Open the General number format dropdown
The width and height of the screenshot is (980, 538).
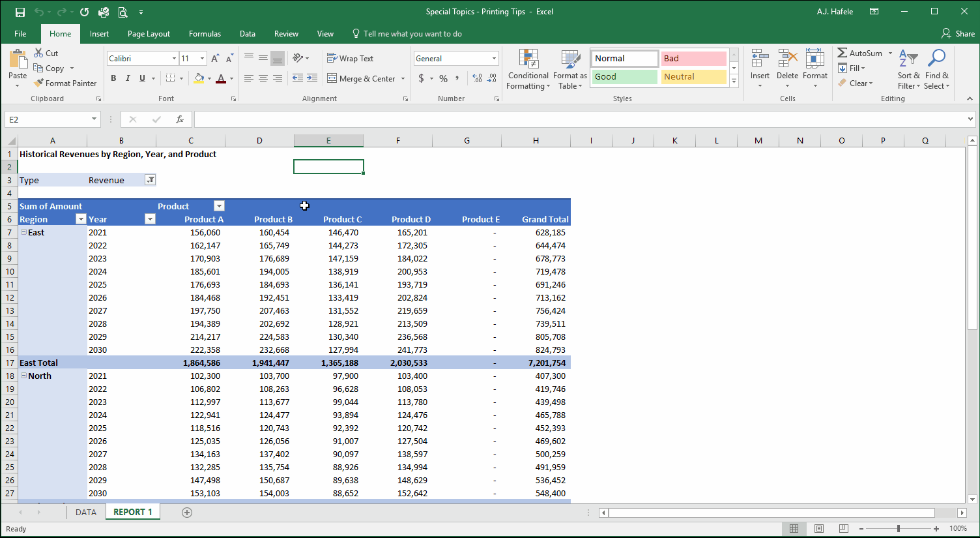click(494, 59)
